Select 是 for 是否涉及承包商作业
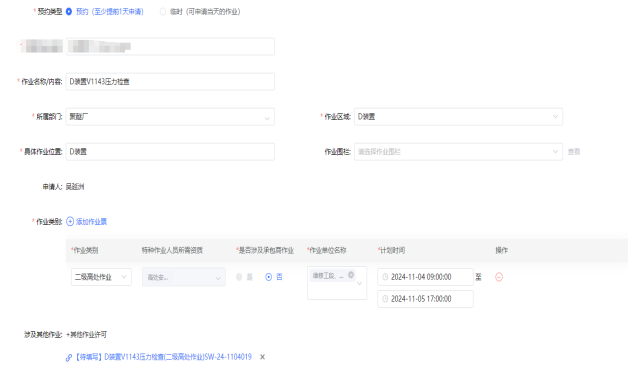629x371 pixels. 239,277
